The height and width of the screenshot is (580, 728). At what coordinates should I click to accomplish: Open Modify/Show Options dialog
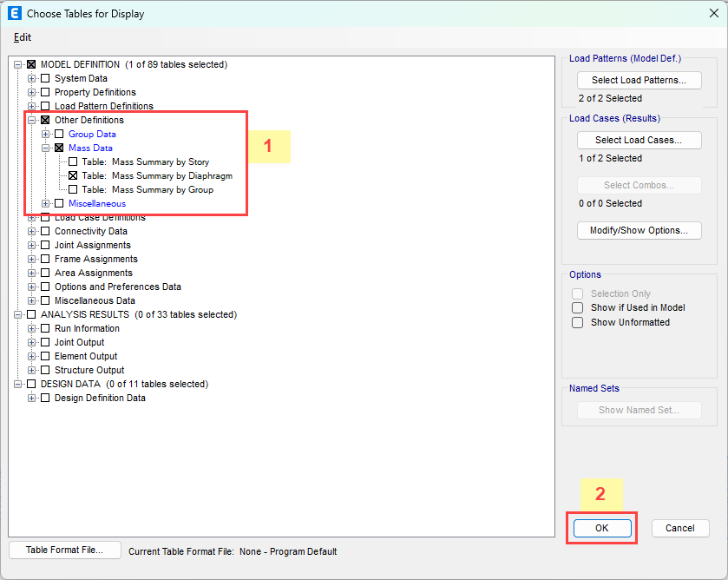[639, 230]
